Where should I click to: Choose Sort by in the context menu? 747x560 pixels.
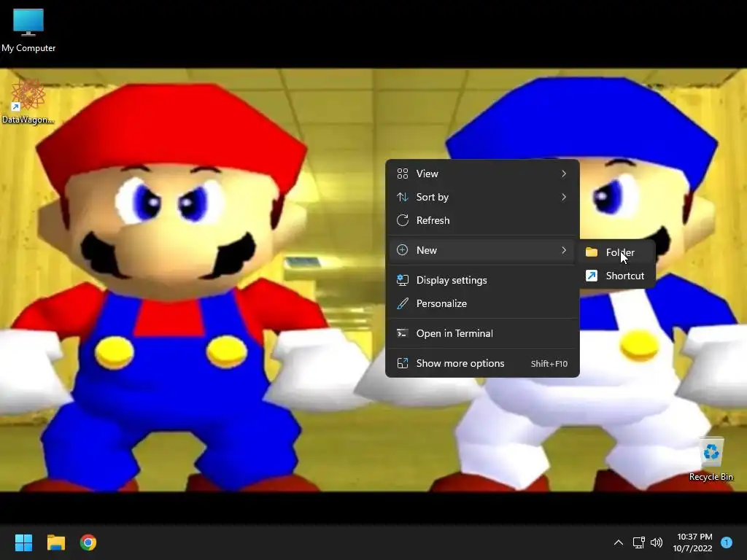click(482, 197)
